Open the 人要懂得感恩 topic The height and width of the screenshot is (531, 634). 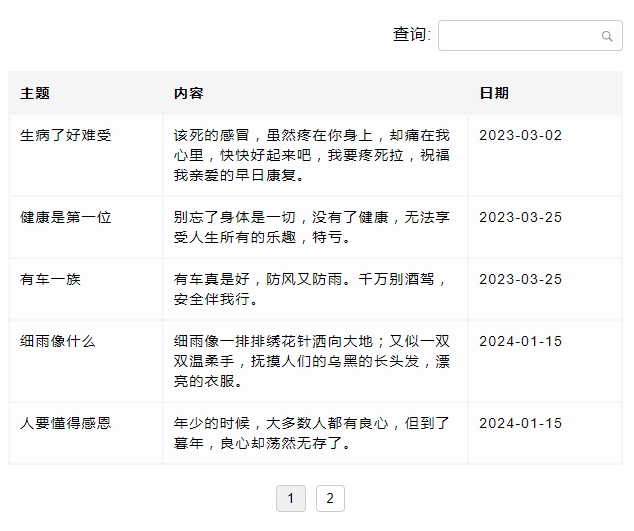(x=66, y=423)
